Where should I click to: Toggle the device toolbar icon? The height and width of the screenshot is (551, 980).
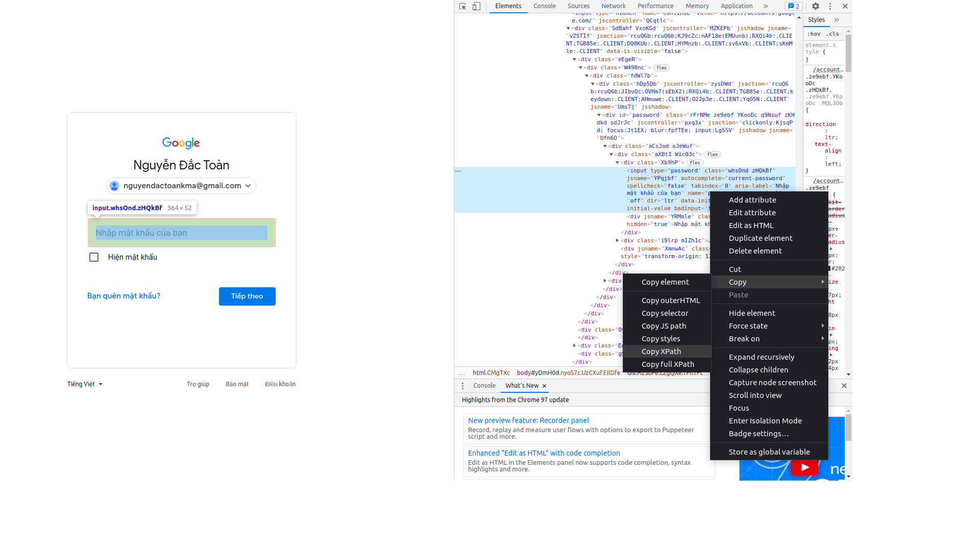pos(476,6)
